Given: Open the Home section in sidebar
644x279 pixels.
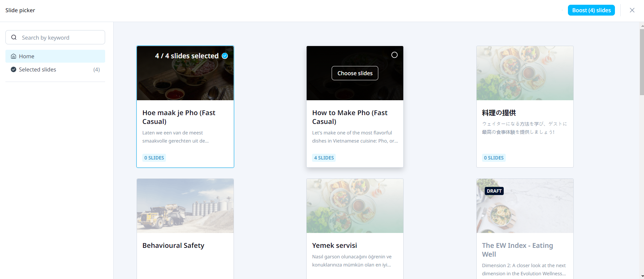Looking at the screenshot, I should point(55,56).
